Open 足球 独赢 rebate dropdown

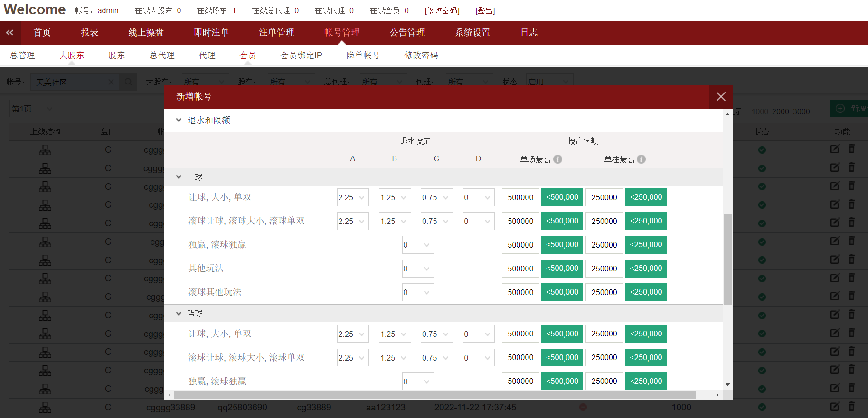[x=417, y=245]
